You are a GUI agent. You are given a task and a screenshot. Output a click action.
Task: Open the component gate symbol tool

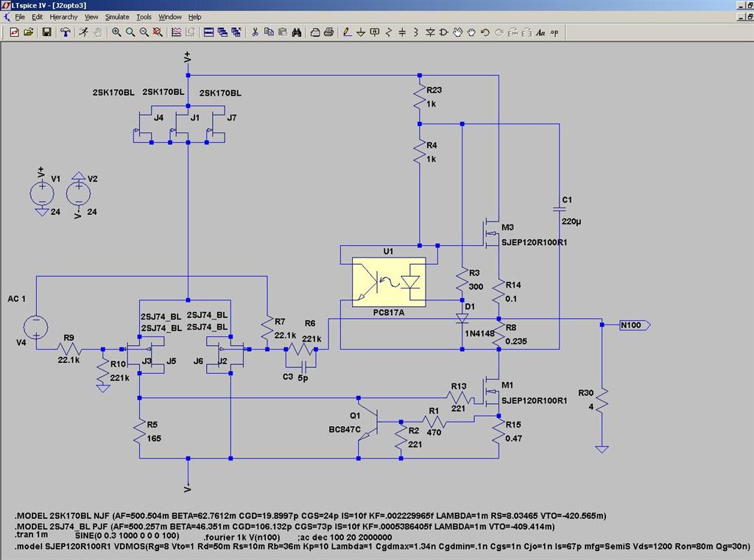[443, 32]
